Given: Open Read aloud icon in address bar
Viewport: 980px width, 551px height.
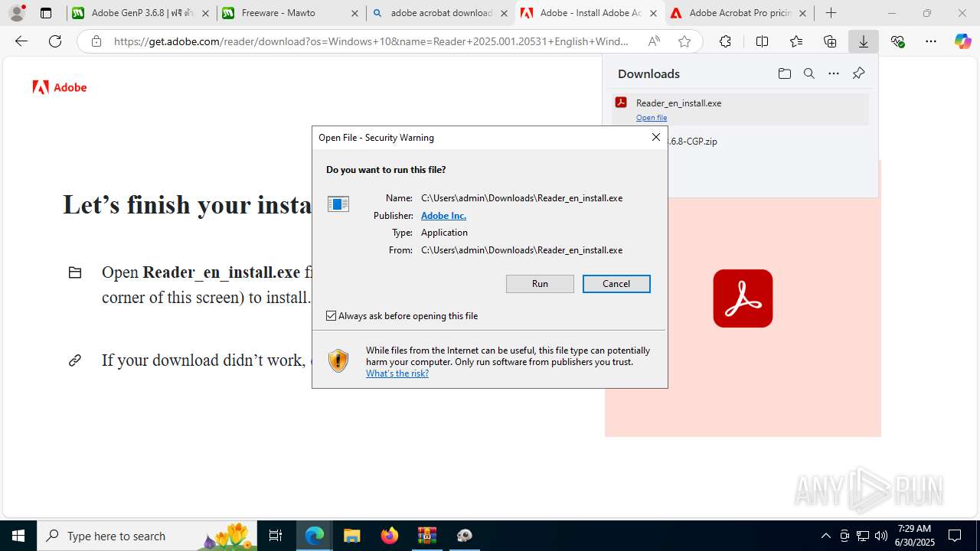Looking at the screenshot, I should pos(654,41).
